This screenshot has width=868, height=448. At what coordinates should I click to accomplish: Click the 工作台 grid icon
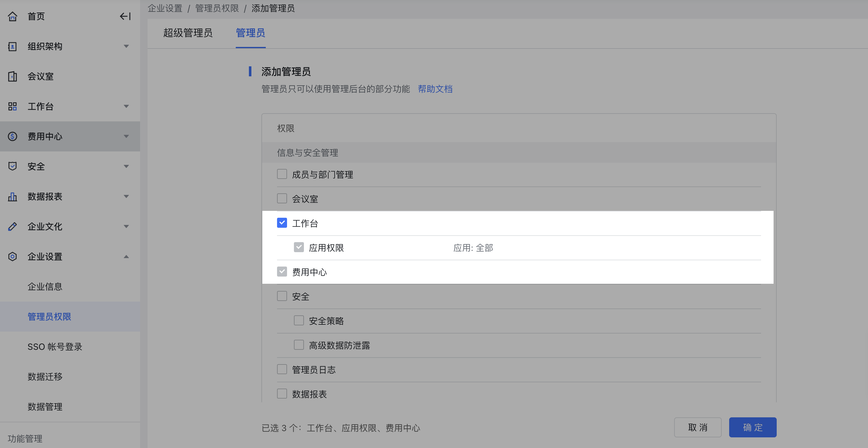[x=13, y=106]
